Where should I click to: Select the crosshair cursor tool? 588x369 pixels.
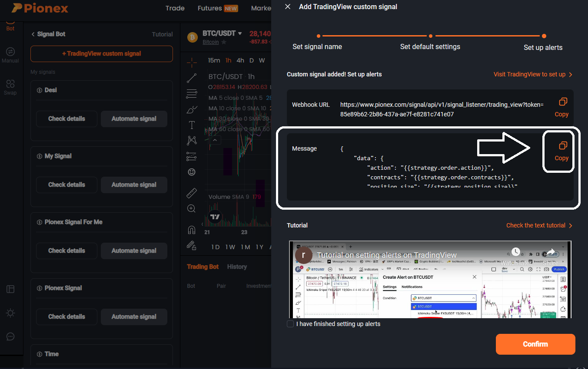191,62
